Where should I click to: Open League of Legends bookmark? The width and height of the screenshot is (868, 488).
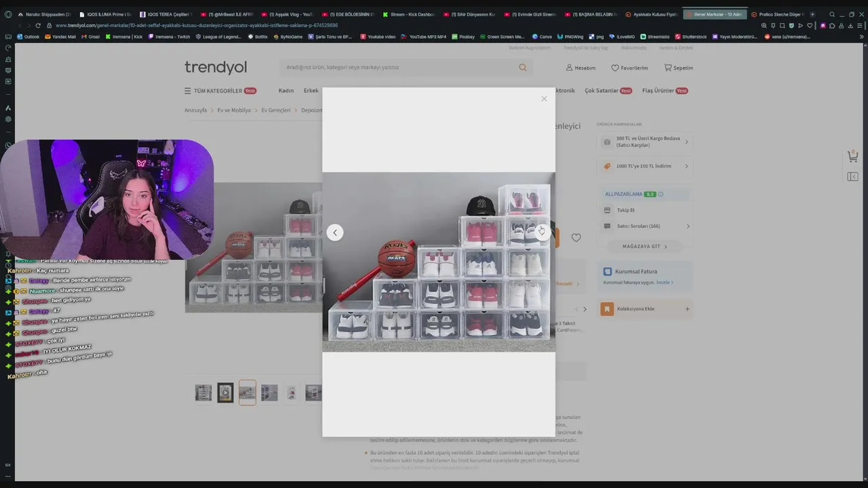[219, 37]
